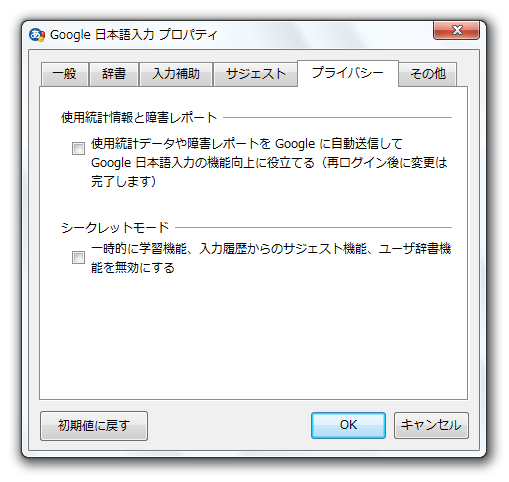Enable the 使用統計データ auto-send checkbox
509x482 pixels.
78,148
